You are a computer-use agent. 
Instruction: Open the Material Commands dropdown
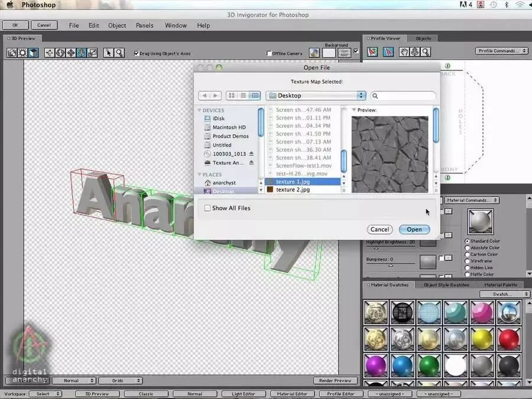point(471,200)
